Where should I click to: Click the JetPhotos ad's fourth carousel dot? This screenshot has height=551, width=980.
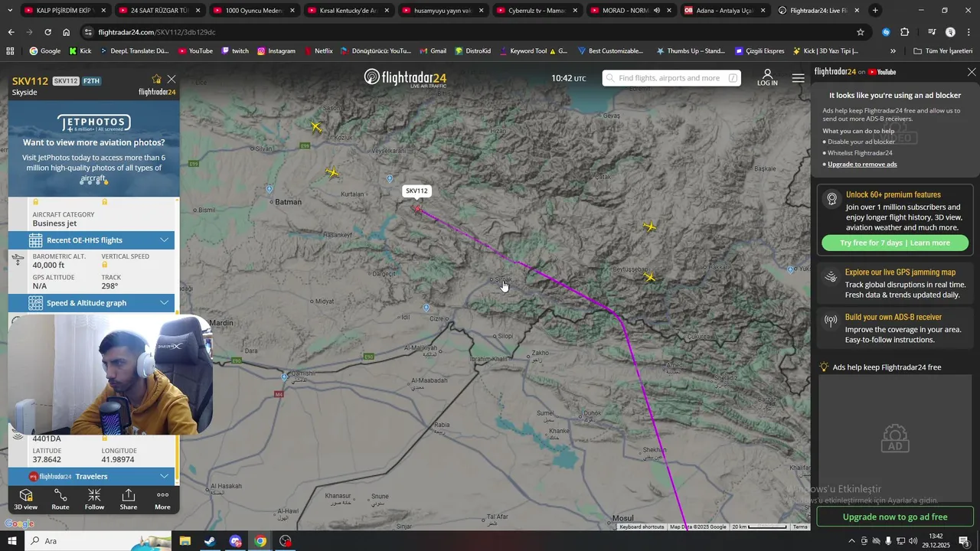tap(106, 182)
